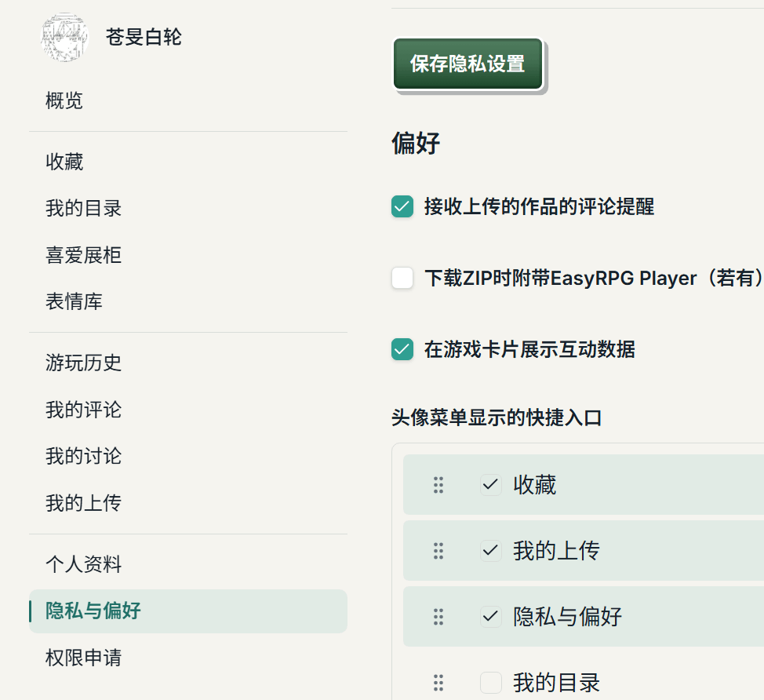Click the username 苍旻白轮

[144, 38]
